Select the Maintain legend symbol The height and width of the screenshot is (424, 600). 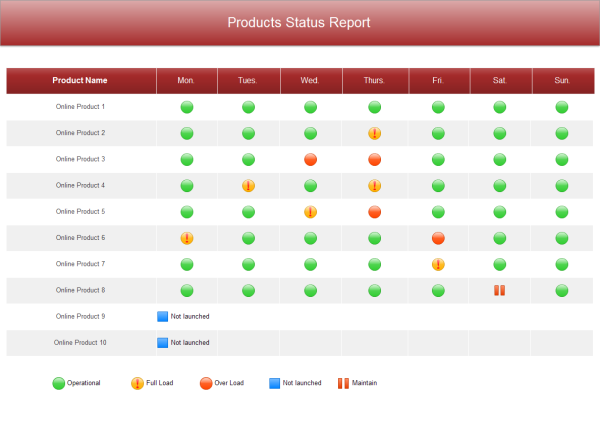click(x=342, y=383)
